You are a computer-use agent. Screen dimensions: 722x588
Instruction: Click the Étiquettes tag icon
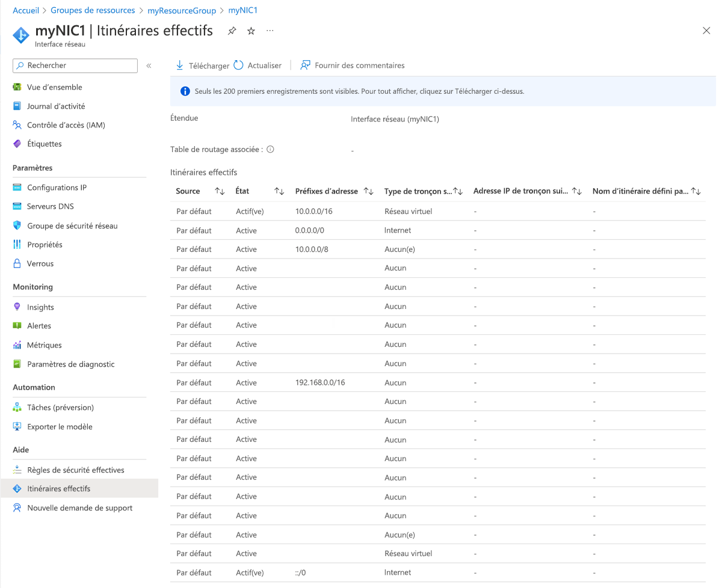click(17, 144)
